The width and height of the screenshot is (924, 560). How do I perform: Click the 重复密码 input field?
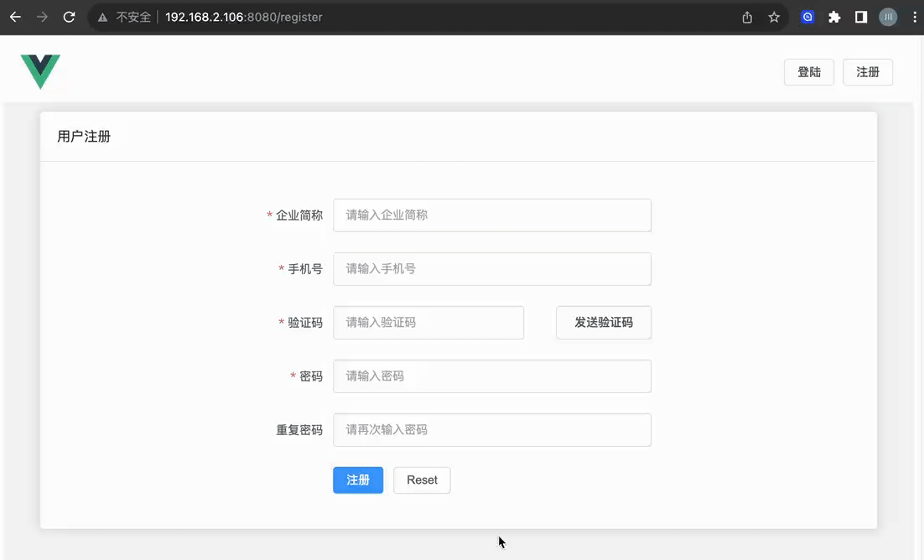pyautogui.click(x=492, y=430)
